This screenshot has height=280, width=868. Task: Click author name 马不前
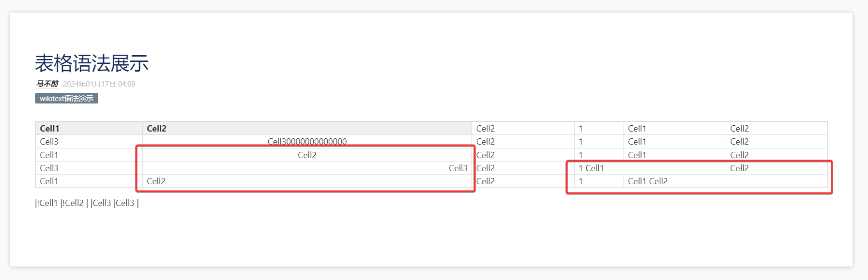47,84
